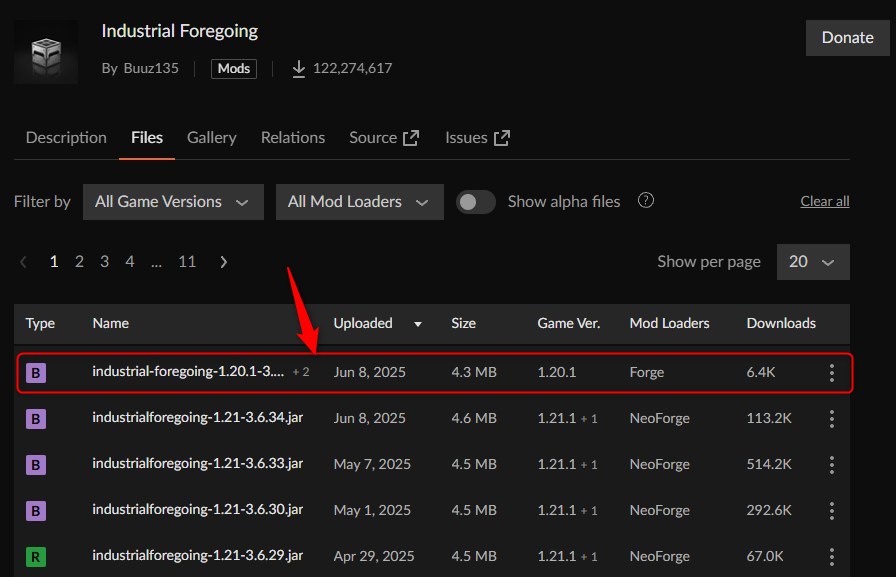The image size is (896, 577).
Task: Select the Files tab
Action: tap(147, 138)
